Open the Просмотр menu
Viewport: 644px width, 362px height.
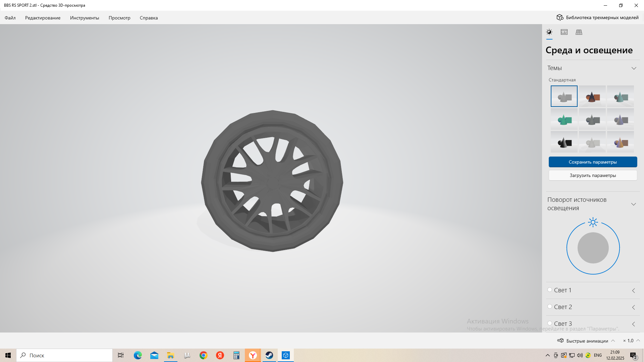[x=119, y=18]
